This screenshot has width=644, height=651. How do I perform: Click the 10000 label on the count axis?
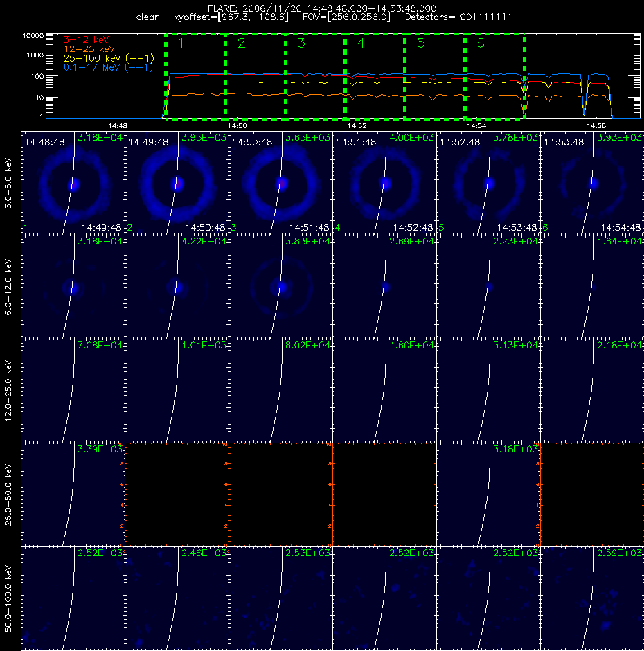[33, 36]
